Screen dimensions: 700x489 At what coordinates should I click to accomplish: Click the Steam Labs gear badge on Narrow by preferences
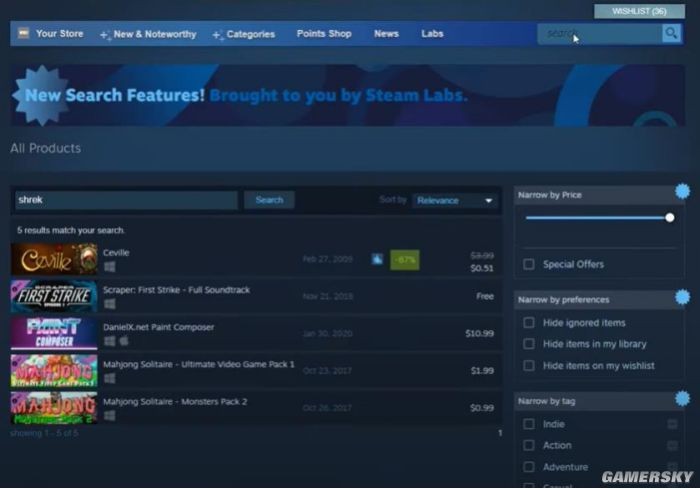tap(682, 297)
